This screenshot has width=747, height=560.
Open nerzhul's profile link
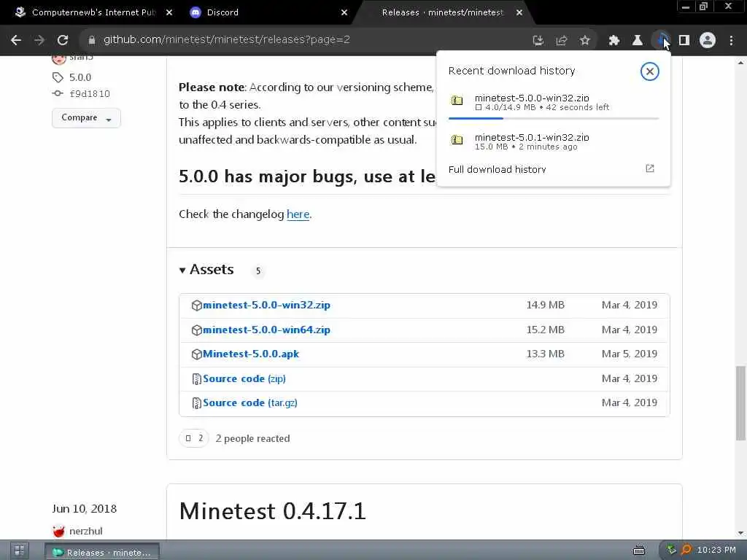click(86, 531)
